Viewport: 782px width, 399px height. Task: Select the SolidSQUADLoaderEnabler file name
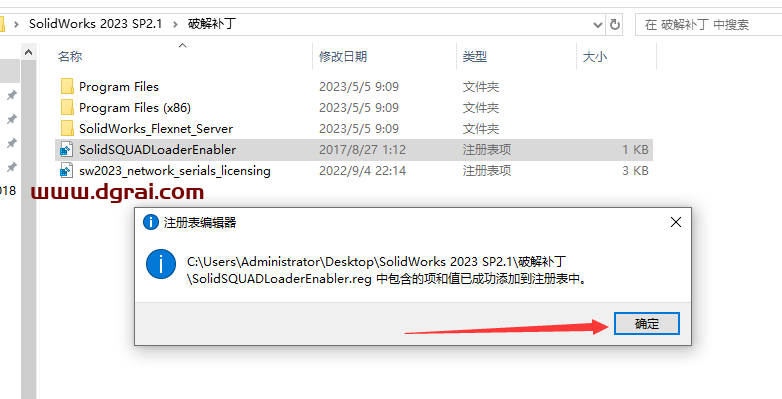pyautogui.click(x=158, y=150)
